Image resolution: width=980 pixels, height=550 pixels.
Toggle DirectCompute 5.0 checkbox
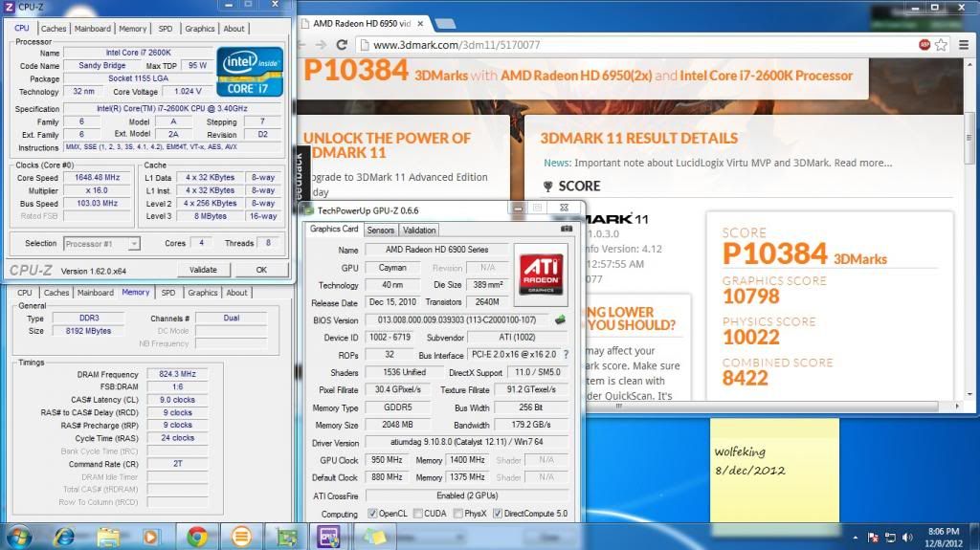pos(498,513)
